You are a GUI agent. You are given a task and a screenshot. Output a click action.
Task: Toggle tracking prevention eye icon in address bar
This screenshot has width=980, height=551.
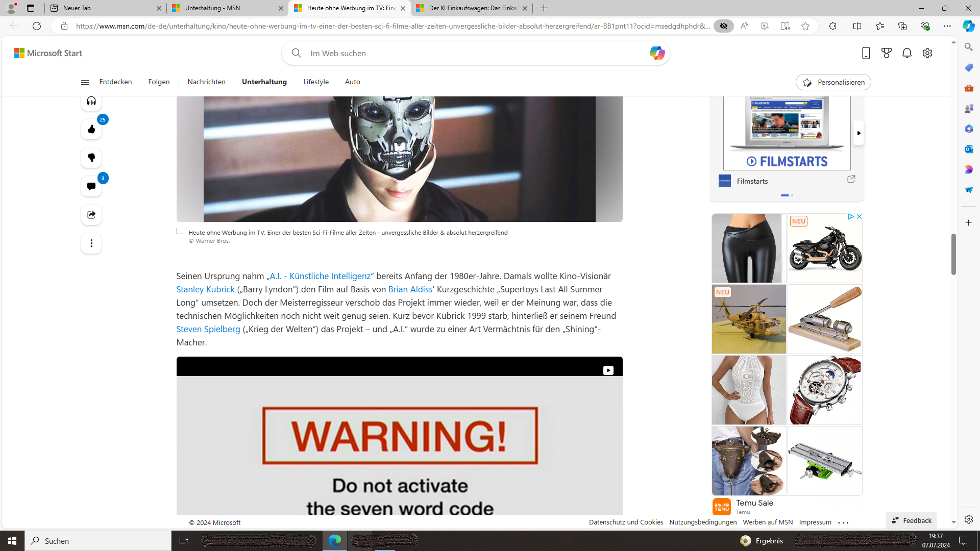723,26
